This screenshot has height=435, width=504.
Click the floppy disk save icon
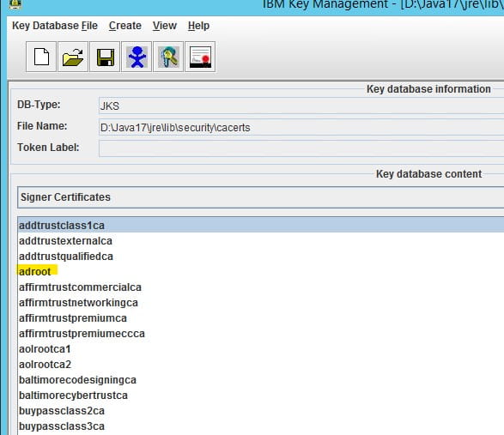(105, 57)
